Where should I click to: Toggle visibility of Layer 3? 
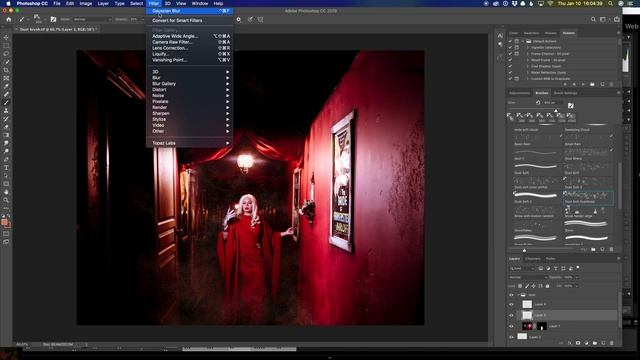511,315
